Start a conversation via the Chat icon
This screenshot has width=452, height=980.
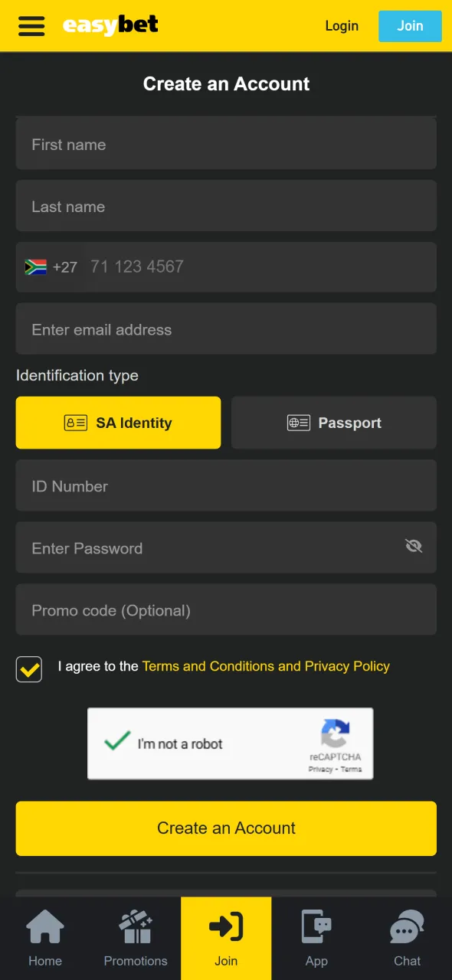click(406, 926)
